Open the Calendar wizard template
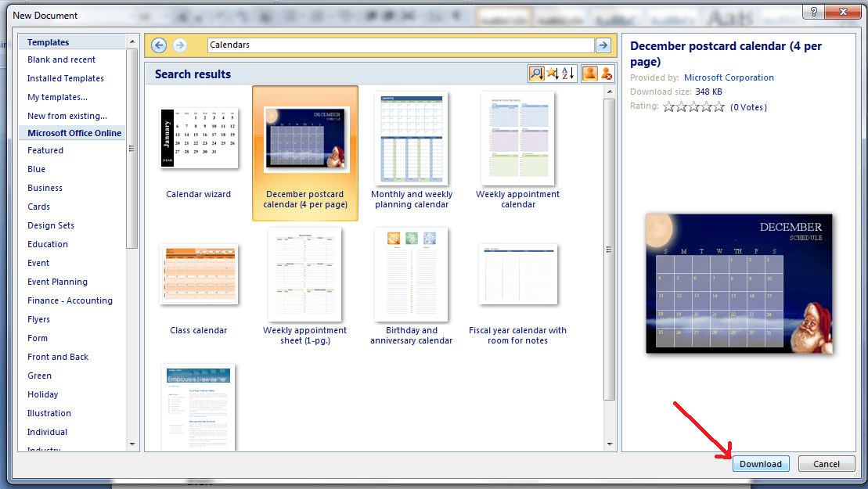Viewport: 868px width, 489px height. point(198,139)
